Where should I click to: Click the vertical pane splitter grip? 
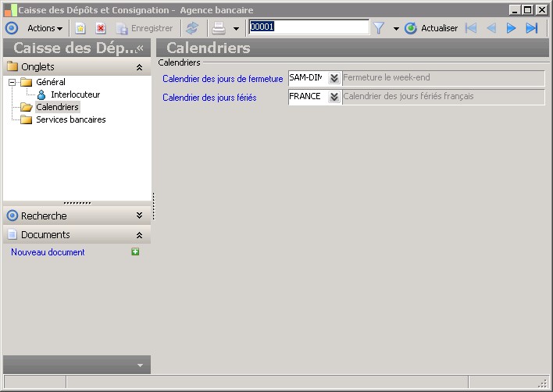153,206
